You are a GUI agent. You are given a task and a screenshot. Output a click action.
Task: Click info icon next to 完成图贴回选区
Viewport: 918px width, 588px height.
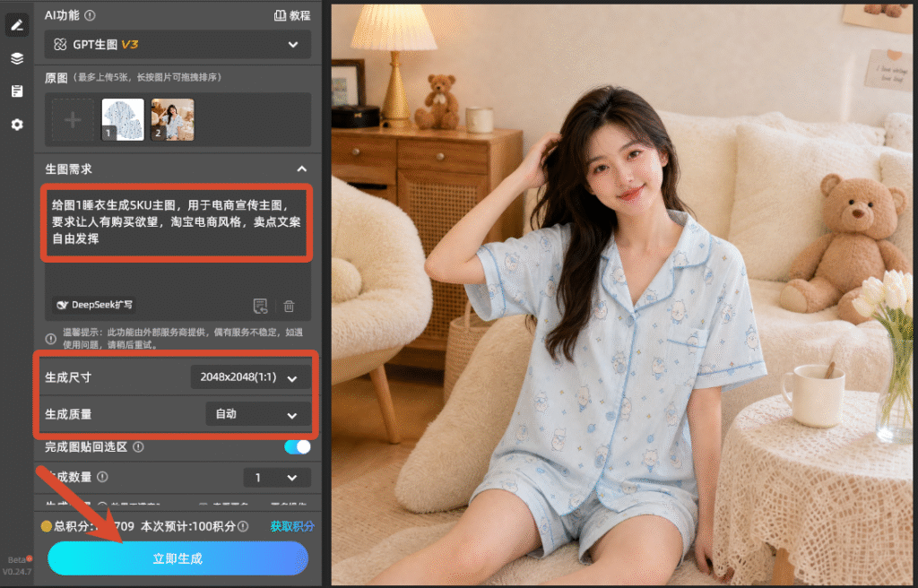click(138, 447)
